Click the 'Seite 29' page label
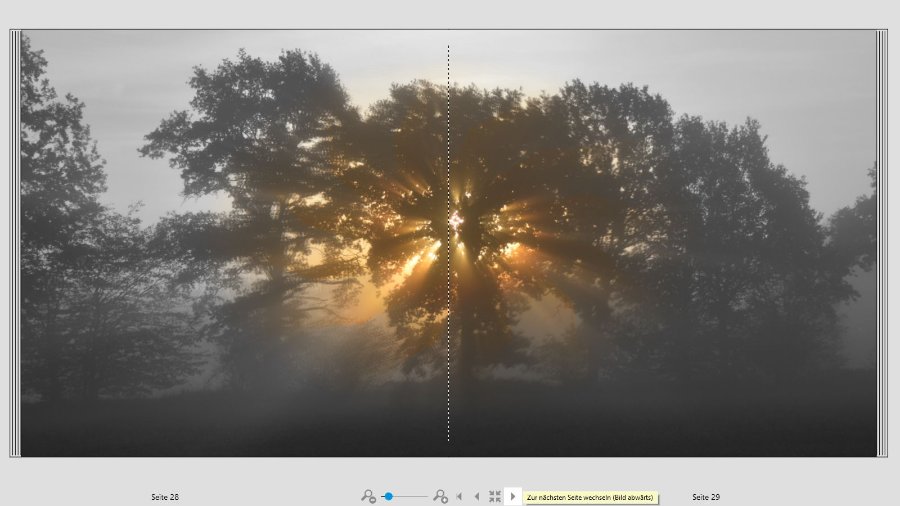 pyautogui.click(x=706, y=497)
